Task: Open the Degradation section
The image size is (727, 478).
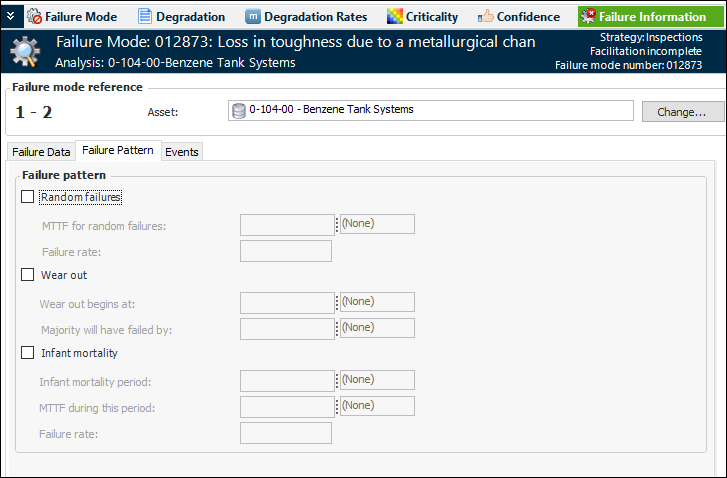Action: click(182, 17)
